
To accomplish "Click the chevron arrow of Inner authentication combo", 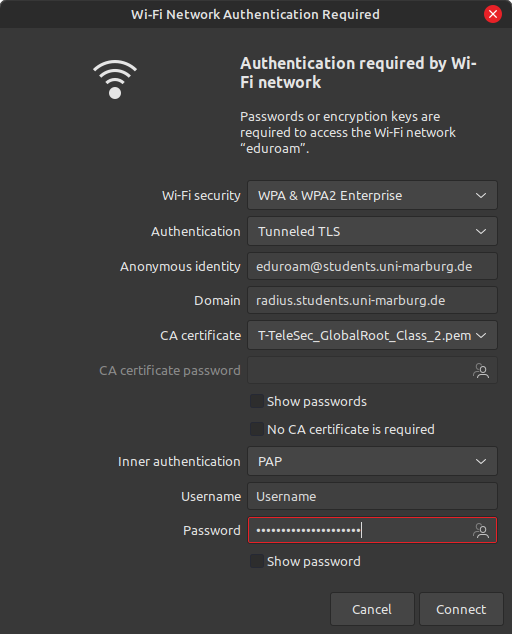I will [481, 461].
